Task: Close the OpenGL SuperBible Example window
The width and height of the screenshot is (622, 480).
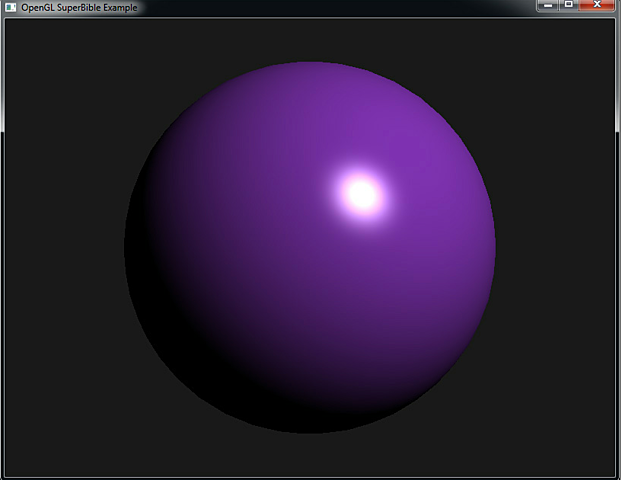Action: click(x=597, y=5)
